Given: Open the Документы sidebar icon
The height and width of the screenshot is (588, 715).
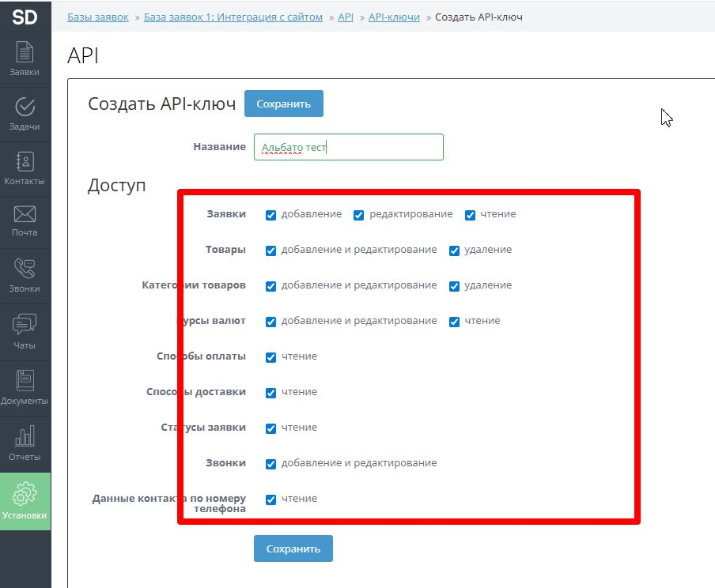Looking at the screenshot, I should (x=25, y=387).
